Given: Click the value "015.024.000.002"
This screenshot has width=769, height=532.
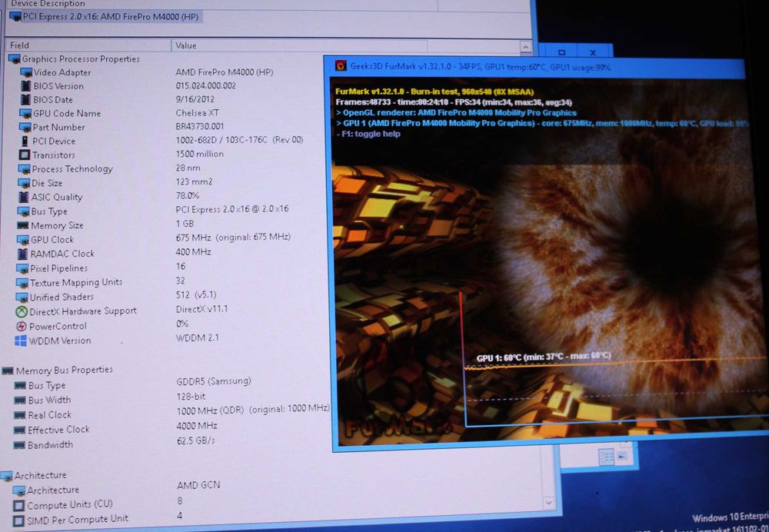Looking at the screenshot, I should pos(205,85).
